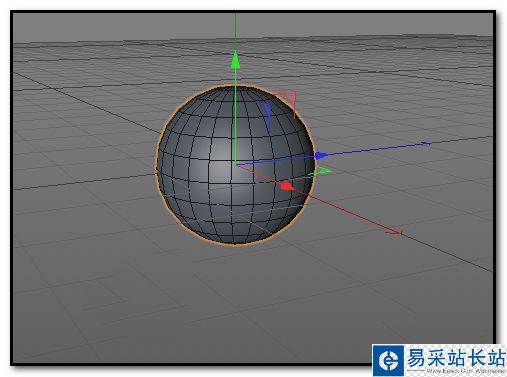Viewport: 507px width, 377px height.
Task: Click the red X-axis arrow handle
Action: [287, 186]
